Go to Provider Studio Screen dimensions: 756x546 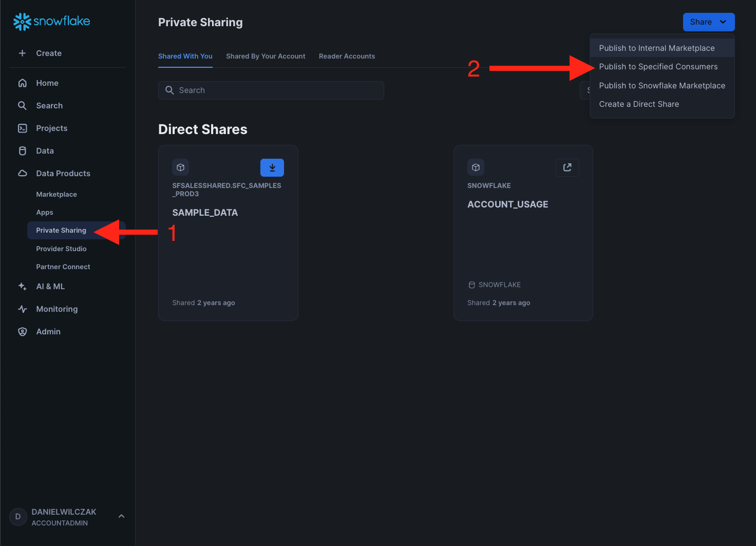61,249
